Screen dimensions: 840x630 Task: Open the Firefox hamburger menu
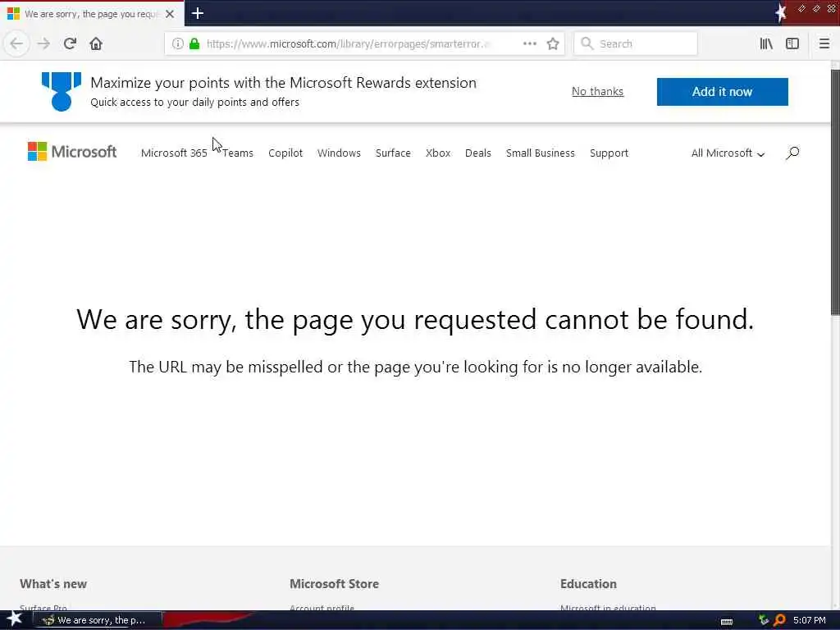824,43
